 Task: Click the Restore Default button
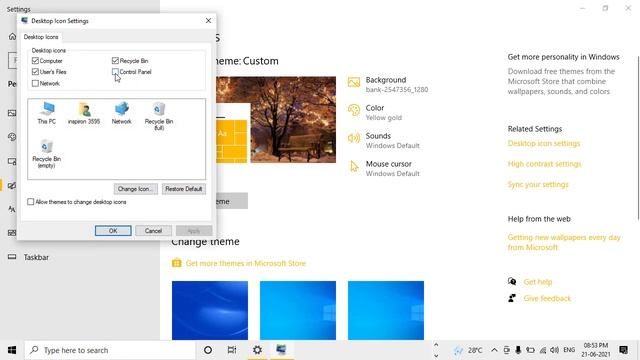click(184, 189)
